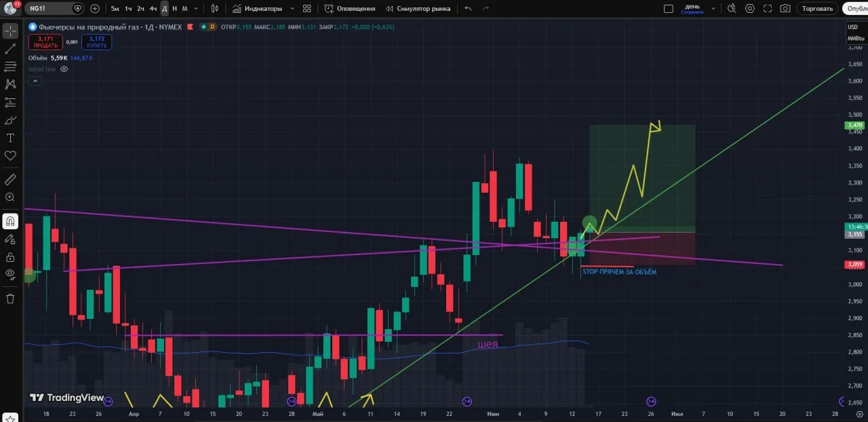Screen dimensions: 868x422
Task: Click the 3,059 red stop price label
Action: 854,265
